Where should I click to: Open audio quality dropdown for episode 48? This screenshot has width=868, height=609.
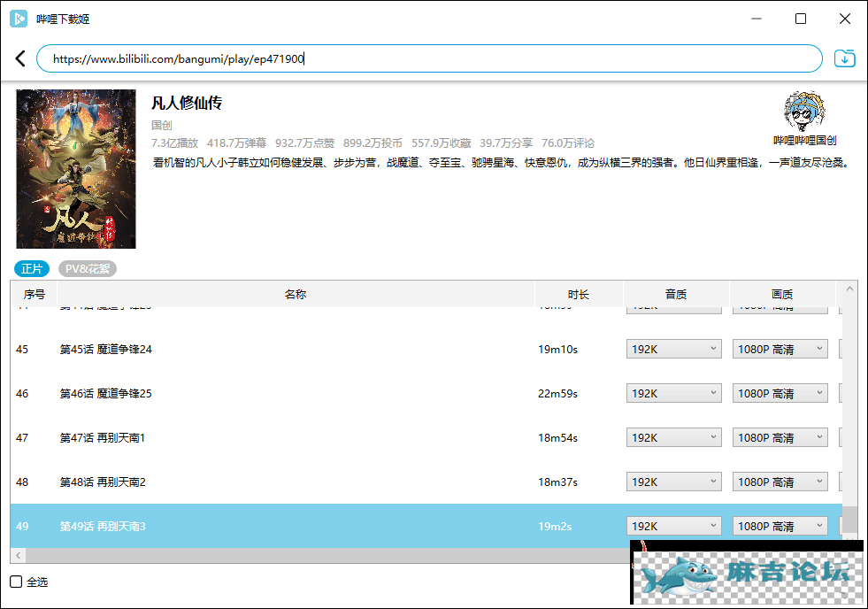[673, 482]
